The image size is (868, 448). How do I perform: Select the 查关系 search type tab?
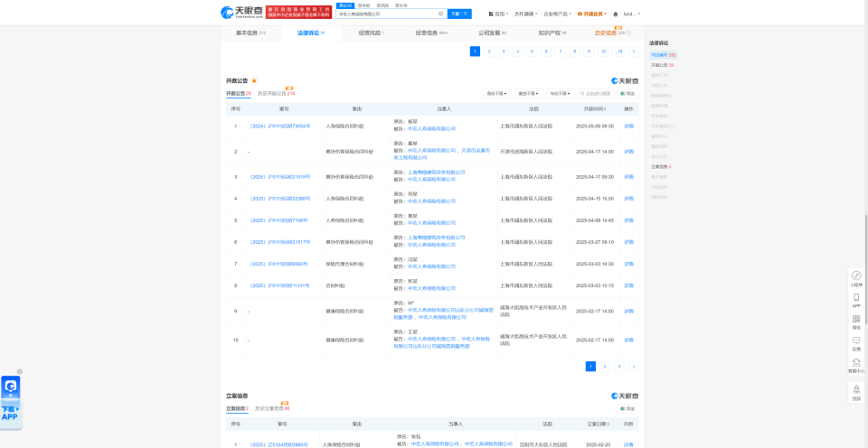pos(401,5)
